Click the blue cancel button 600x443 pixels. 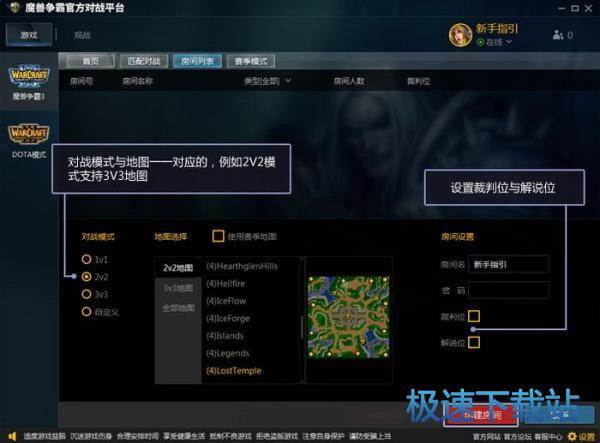(558, 415)
